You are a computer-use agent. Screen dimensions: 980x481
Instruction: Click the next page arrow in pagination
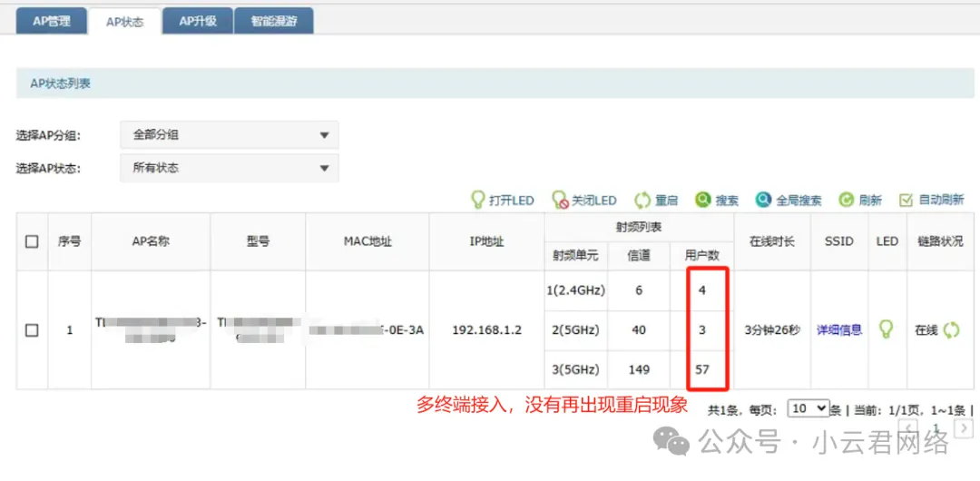click(x=965, y=427)
